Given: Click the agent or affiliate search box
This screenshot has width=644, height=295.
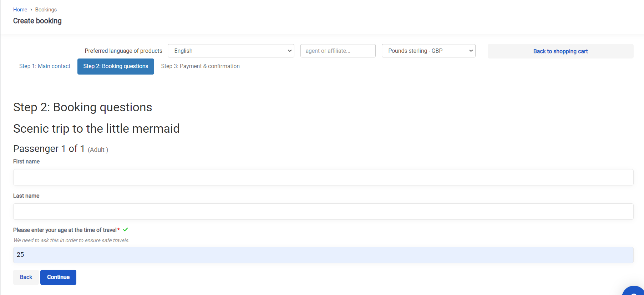Looking at the screenshot, I should coord(338,51).
